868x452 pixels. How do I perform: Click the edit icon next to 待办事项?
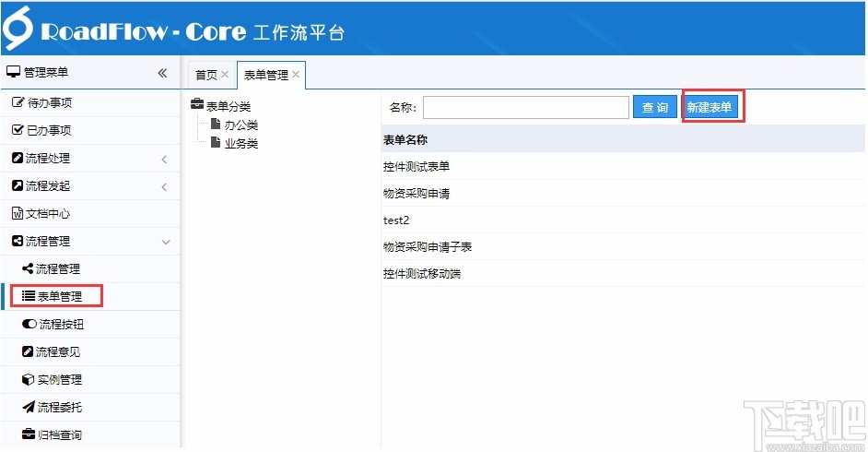tap(18, 101)
